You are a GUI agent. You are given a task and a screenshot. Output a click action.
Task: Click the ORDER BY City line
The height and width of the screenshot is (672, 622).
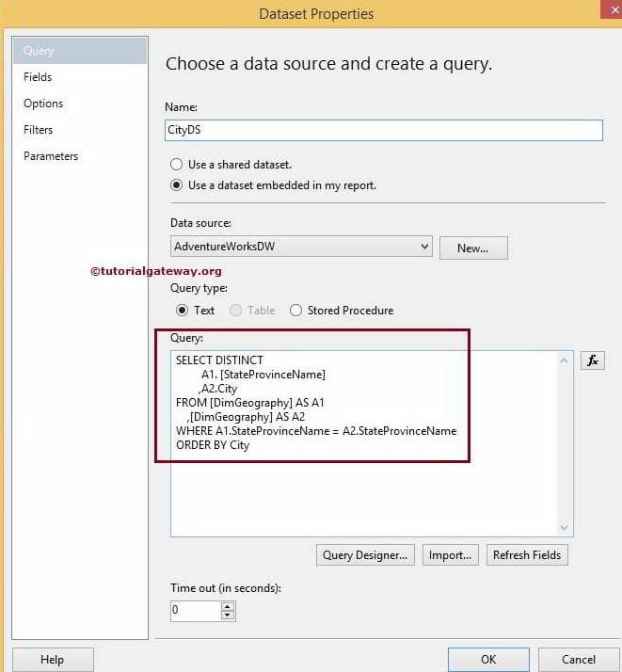tap(213, 445)
